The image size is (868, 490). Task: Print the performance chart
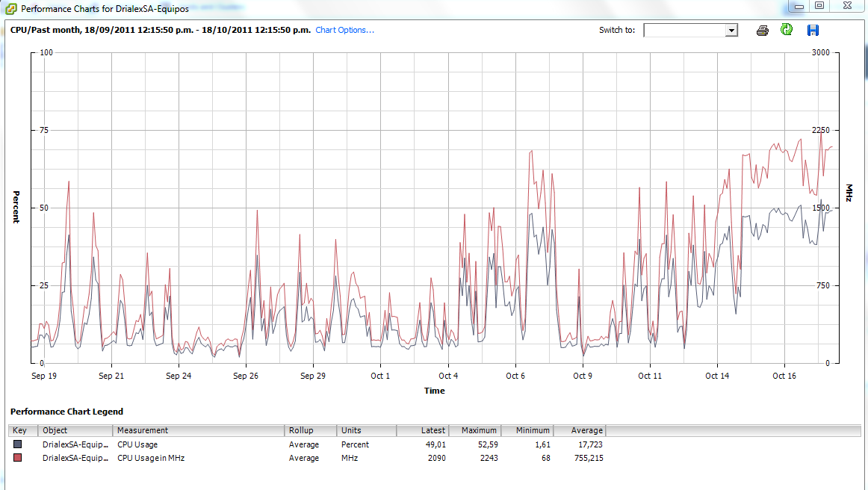(x=762, y=31)
